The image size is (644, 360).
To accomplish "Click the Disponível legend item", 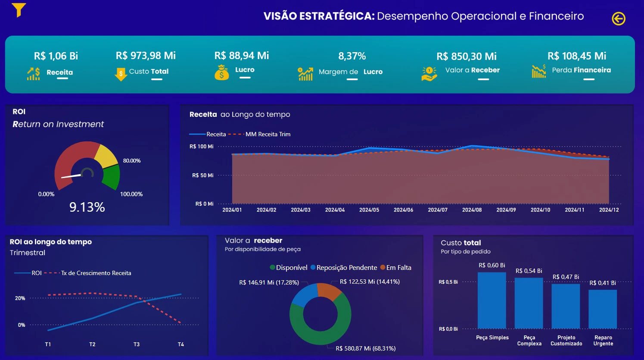I will pyautogui.click(x=289, y=268).
